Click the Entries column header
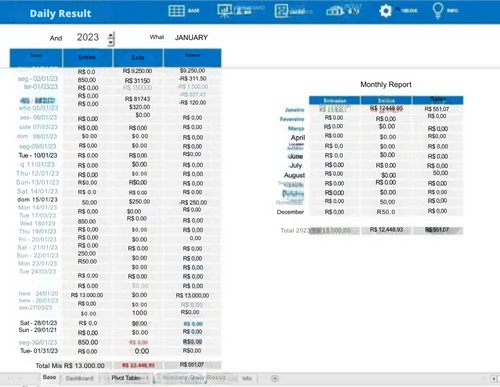 (87, 58)
